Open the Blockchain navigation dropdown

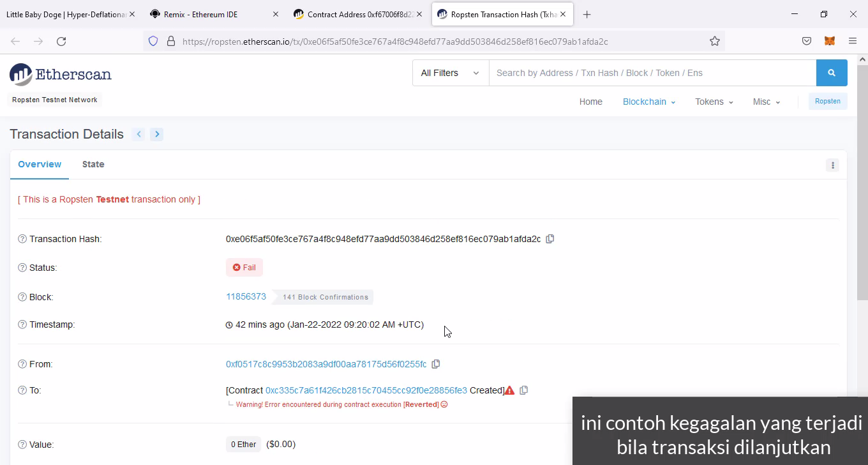click(x=648, y=102)
